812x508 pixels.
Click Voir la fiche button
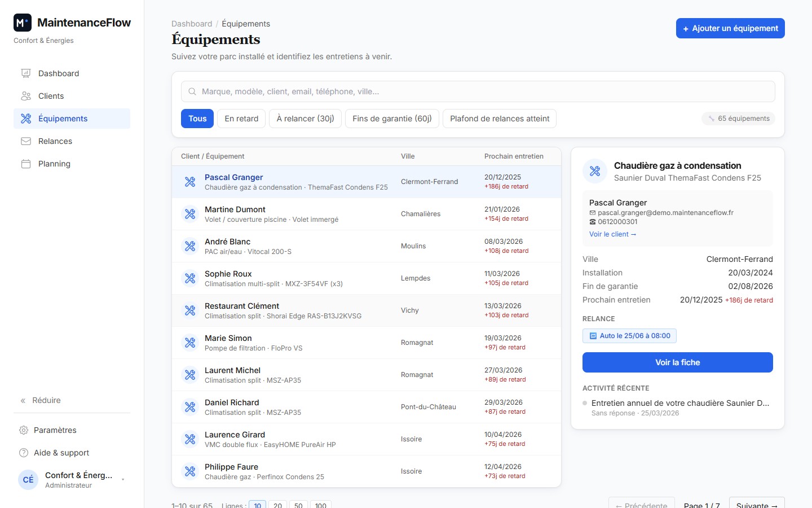pyautogui.click(x=678, y=362)
